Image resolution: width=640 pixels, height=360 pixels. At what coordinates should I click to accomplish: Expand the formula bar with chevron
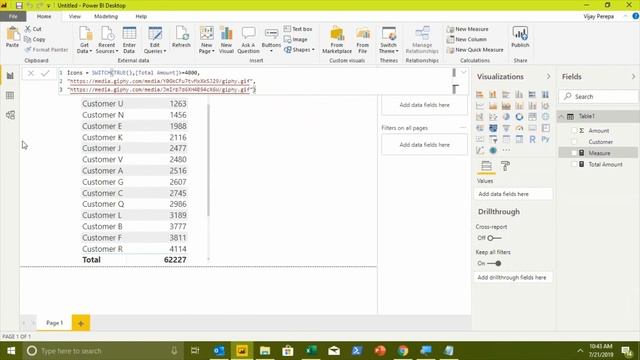pyautogui.click(x=464, y=73)
